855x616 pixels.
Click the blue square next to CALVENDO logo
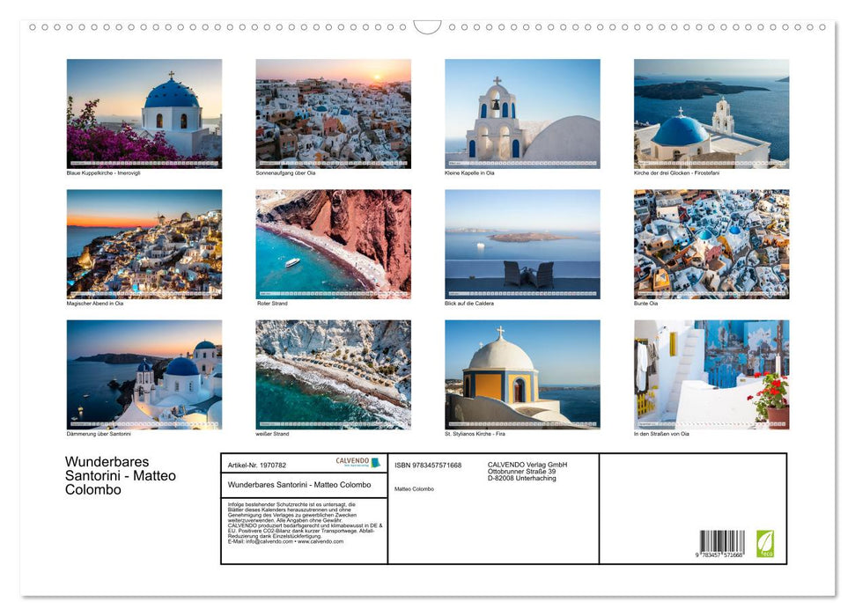[375, 463]
